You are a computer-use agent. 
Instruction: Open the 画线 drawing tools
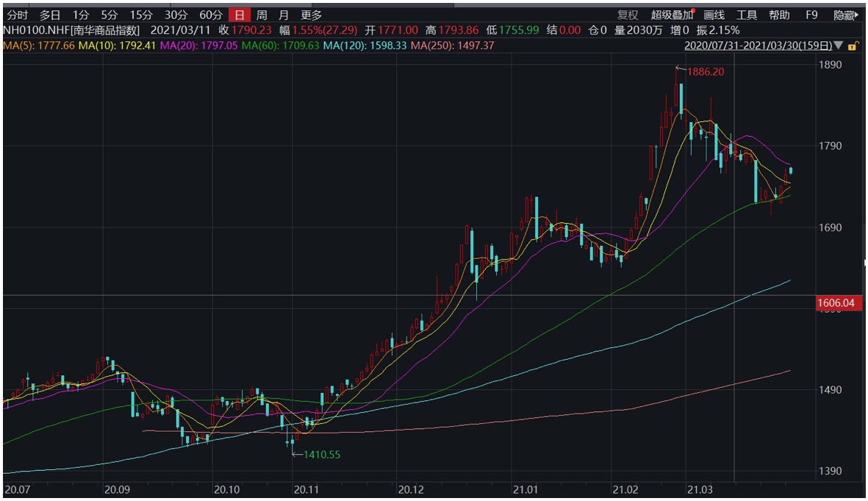(x=714, y=15)
